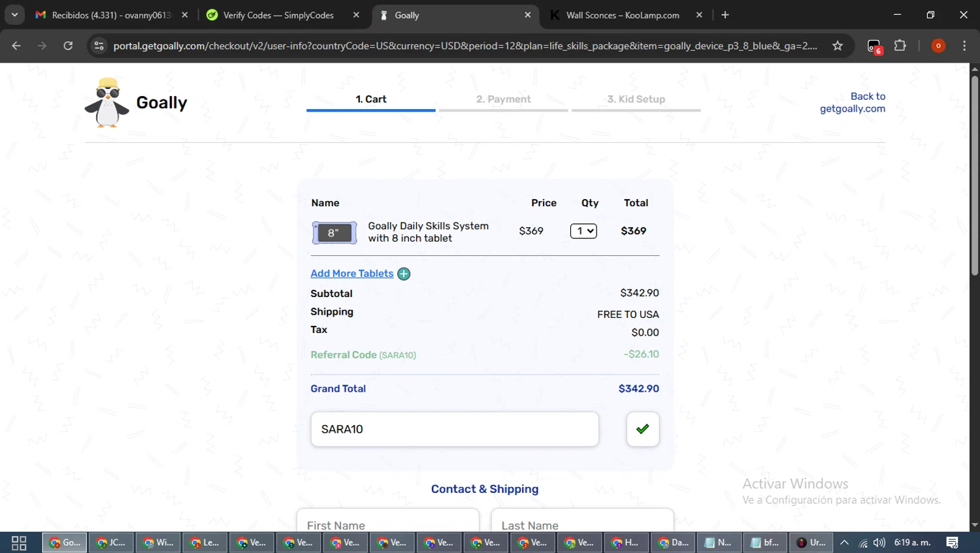This screenshot has height=553, width=980.
Task: Close the Verify Codes SimplyCodes tab
Action: [x=356, y=15]
